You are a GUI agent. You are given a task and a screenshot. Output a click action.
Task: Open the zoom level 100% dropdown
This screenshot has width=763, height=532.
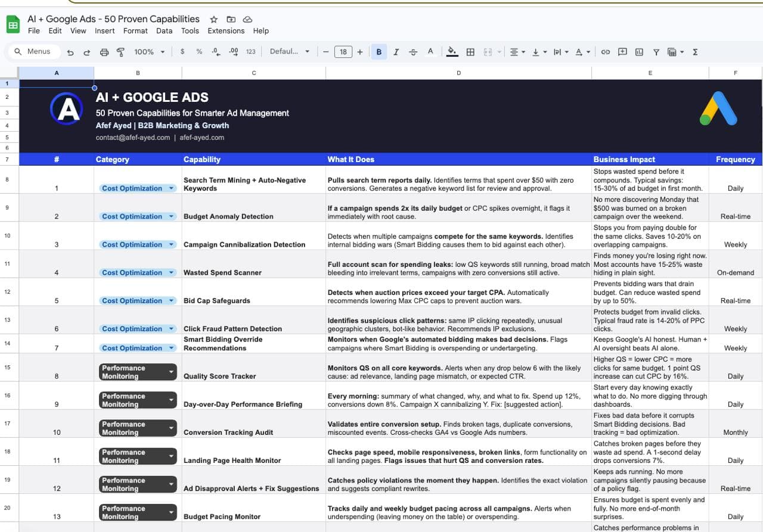pyautogui.click(x=149, y=52)
